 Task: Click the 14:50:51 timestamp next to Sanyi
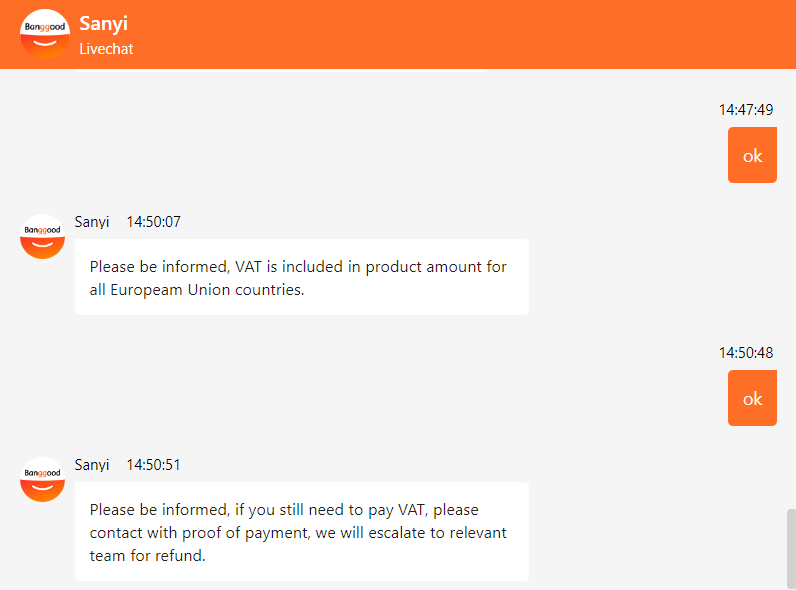153,465
